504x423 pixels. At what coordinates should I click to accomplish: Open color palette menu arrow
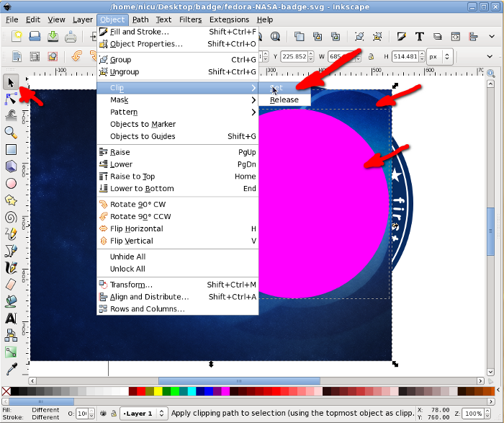[x=498, y=390]
